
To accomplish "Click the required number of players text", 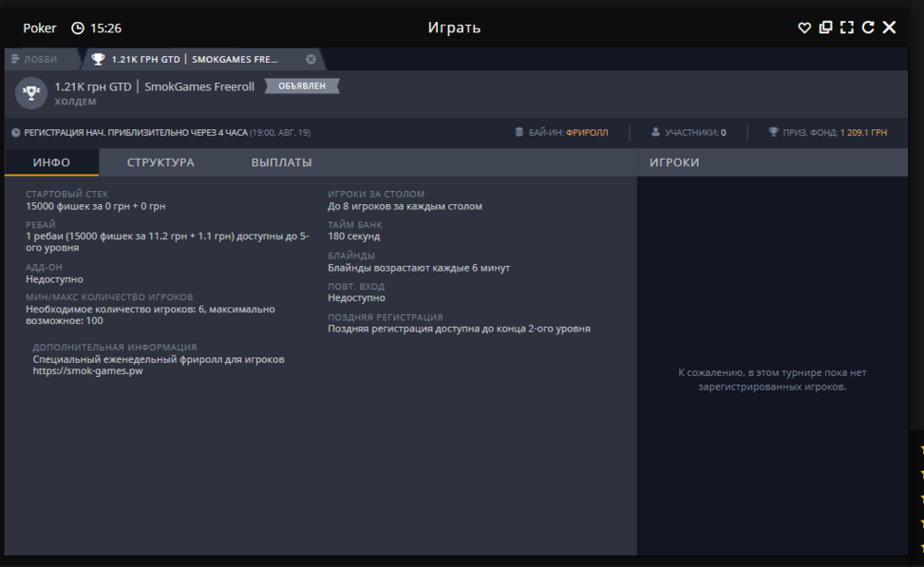I will 151,315.
